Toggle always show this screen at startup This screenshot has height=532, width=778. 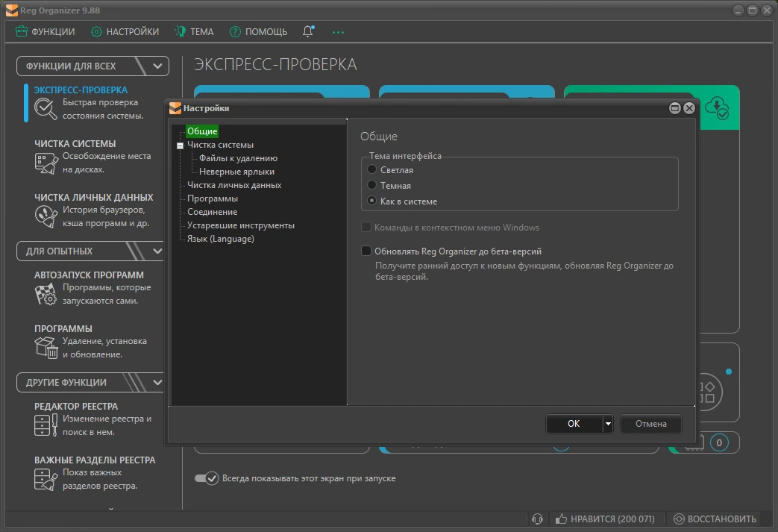206,478
